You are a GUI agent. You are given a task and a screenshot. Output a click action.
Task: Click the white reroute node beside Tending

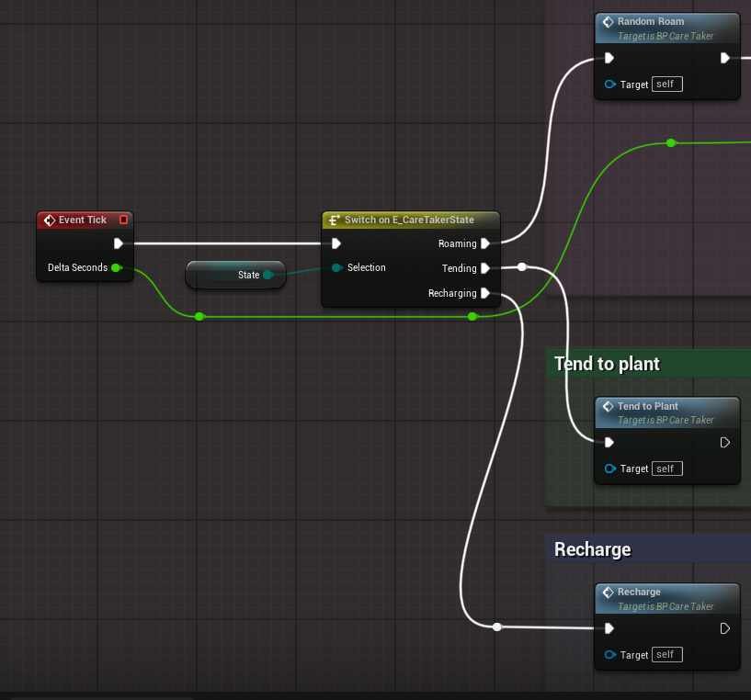[521, 266]
